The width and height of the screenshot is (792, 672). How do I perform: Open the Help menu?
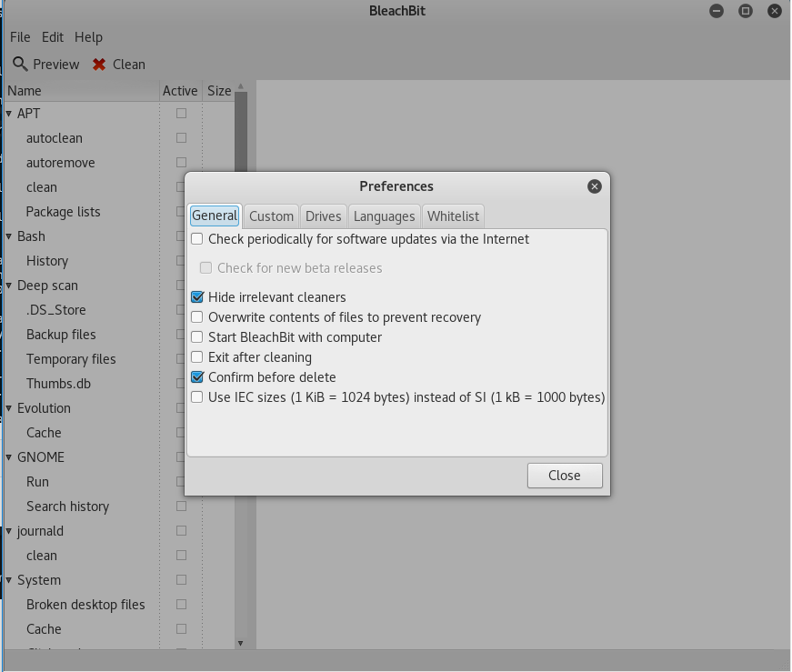pyautogui.click(x=88, y=37)
